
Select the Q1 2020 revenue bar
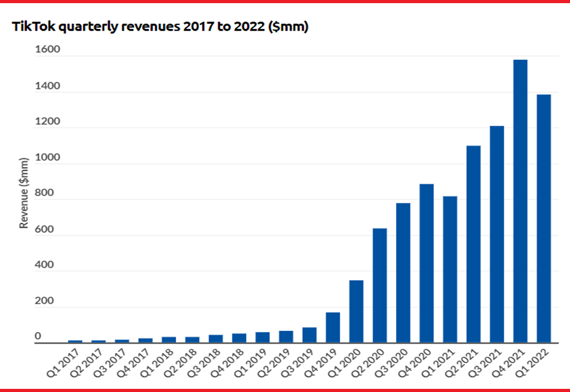click(356, 311)
